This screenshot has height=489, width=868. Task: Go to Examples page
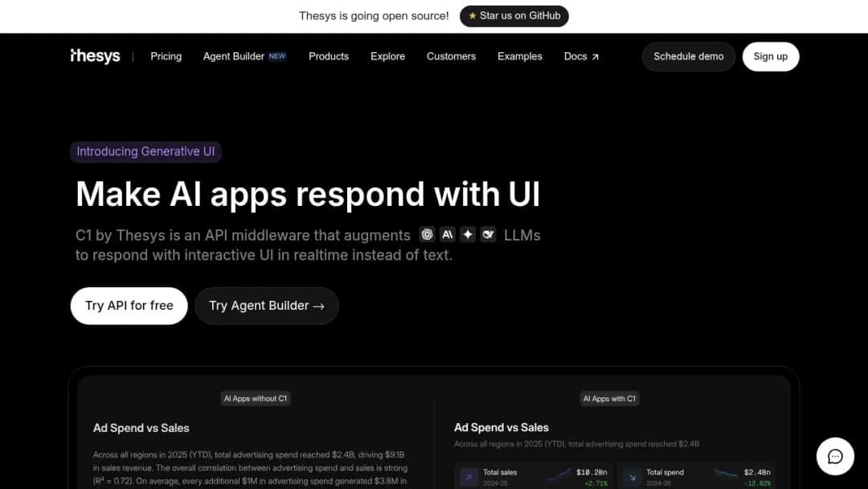[520, 56]
